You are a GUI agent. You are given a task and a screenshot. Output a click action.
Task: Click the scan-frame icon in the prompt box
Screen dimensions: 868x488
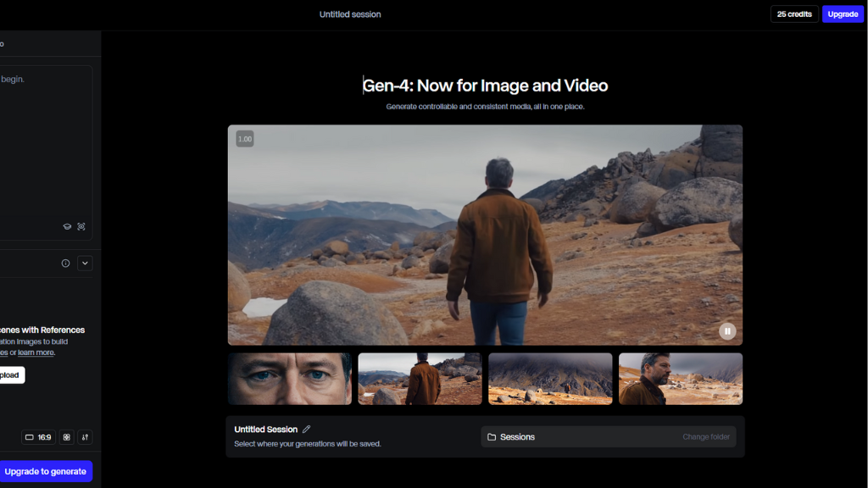[x=81, y=227]
